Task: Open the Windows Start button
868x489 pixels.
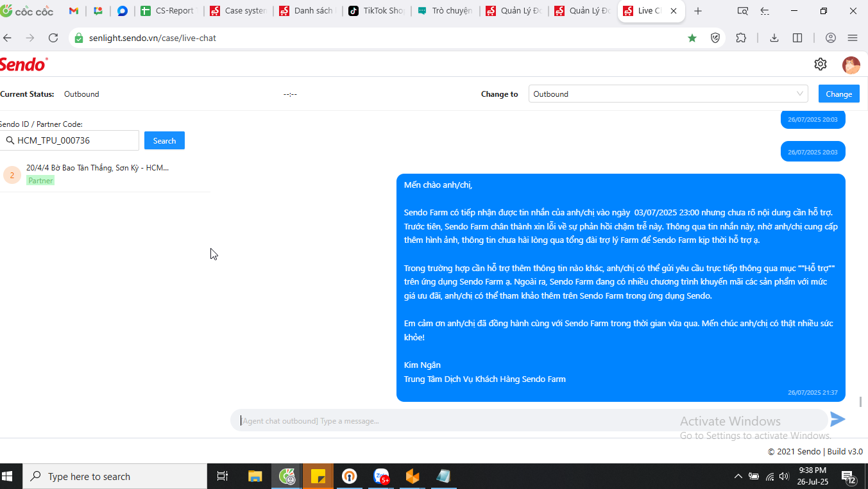Action: [x=8, y=476]
